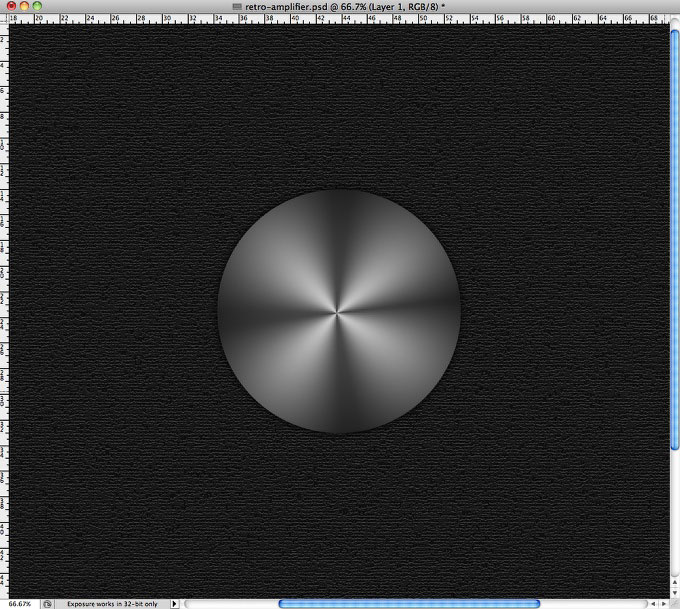This screenshot has height=609, width=680.
Task: Minimize the window with yellow button
Action: (x=24, y=6)
